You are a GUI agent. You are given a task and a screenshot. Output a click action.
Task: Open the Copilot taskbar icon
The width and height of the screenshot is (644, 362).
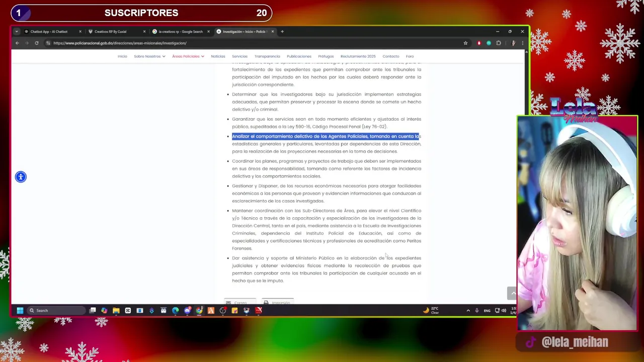(x=104, y=310)
